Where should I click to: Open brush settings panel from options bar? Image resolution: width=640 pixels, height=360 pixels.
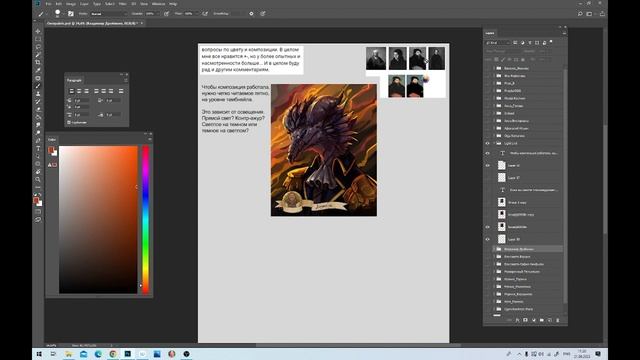tap(71, 13)
